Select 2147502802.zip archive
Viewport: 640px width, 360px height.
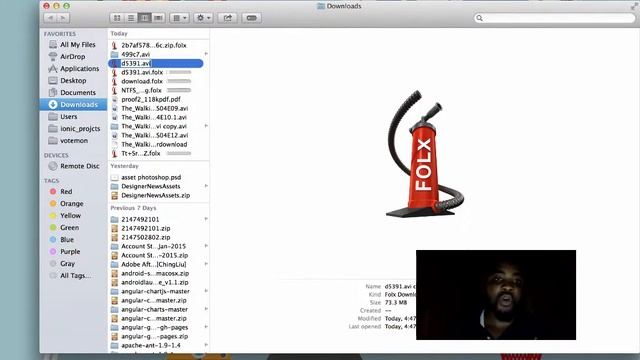click(x=145, y=238)
